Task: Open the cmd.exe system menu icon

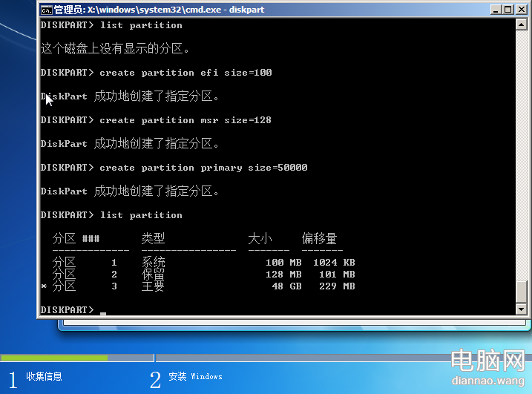Action: [x=46, y=10]
